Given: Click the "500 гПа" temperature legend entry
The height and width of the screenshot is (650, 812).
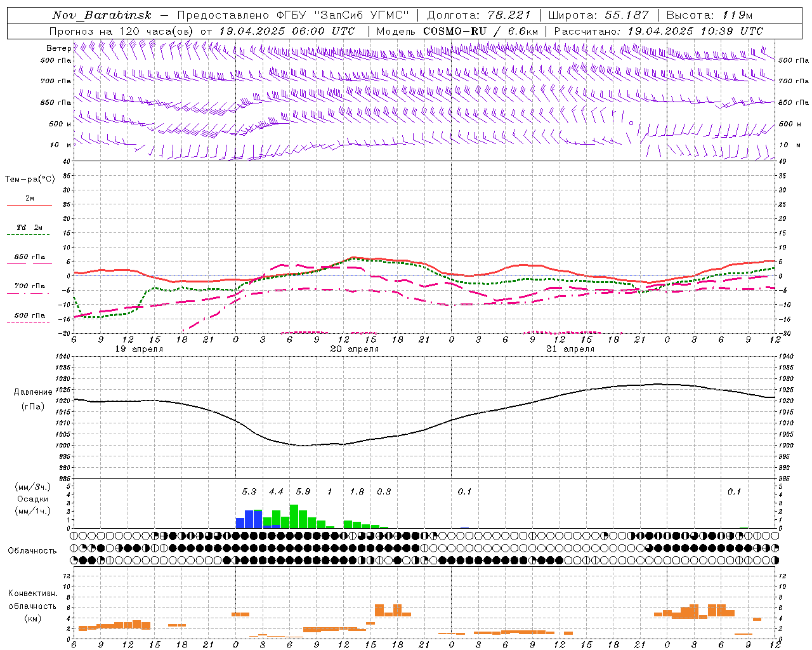Looking at the screenshot, I should tap(30, 315).
